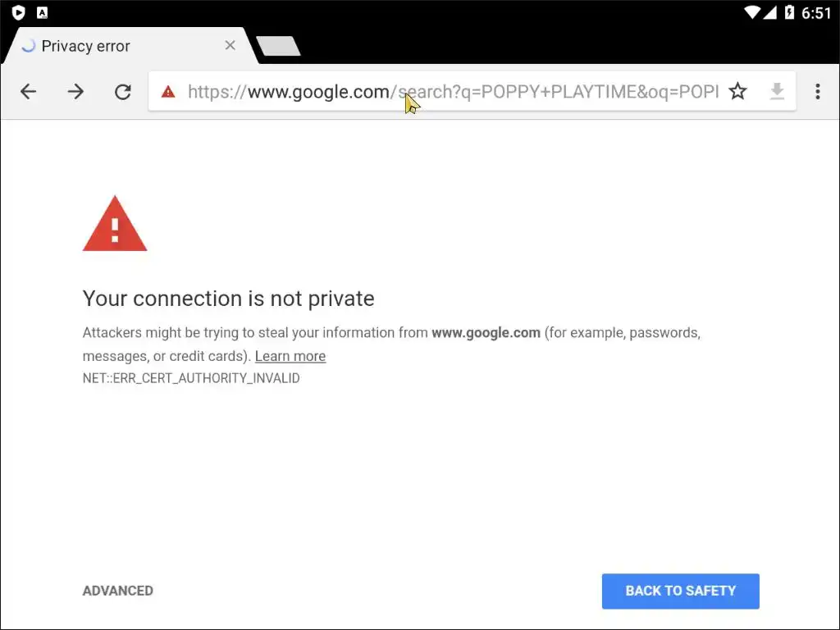840x630 pixels.
Task: Expand the ADVANCED options
Action: tap(118, 591)
